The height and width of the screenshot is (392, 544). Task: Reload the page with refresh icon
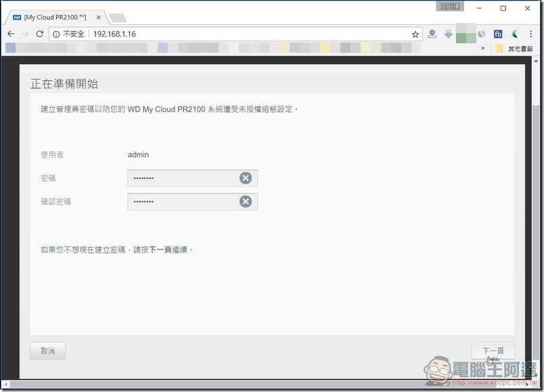click(39, 34)
